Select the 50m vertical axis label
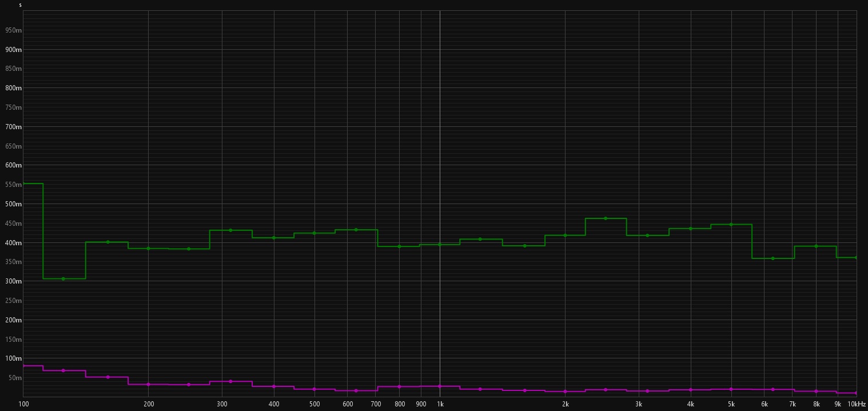The width and height of the screenshot is (868, 411). 15,378
